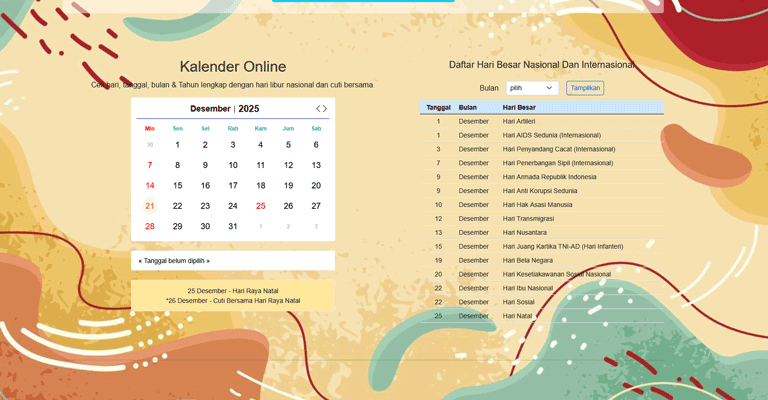Click the Tampilkan button
Viewport: 768px width, 400px height.
click(585, 88)
